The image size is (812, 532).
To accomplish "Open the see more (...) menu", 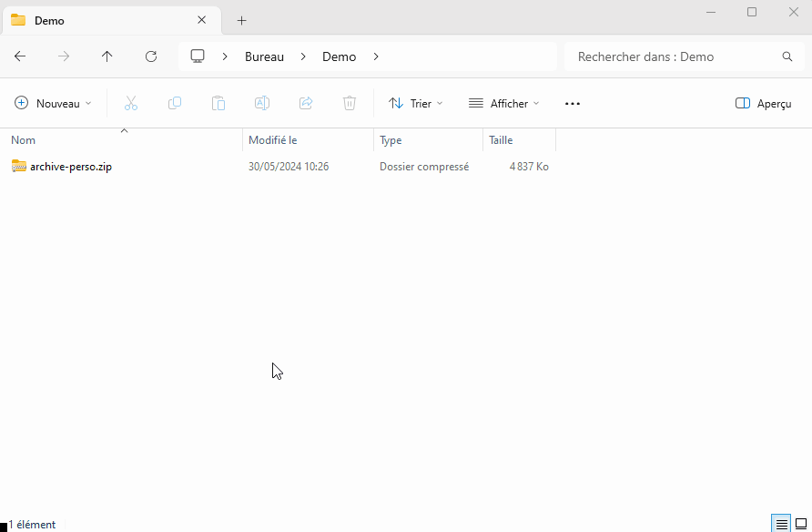I will point(572,103).
